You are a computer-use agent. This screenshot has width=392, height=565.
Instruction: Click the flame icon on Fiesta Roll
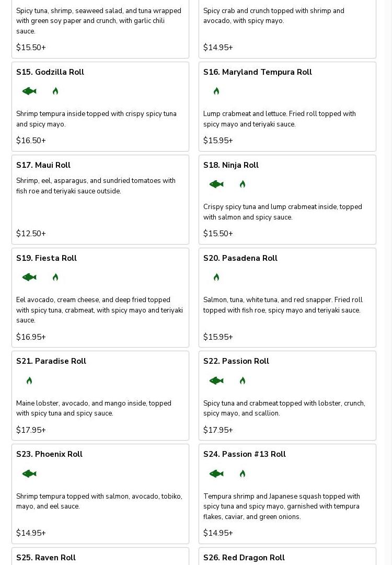click(x=55, y=278)
